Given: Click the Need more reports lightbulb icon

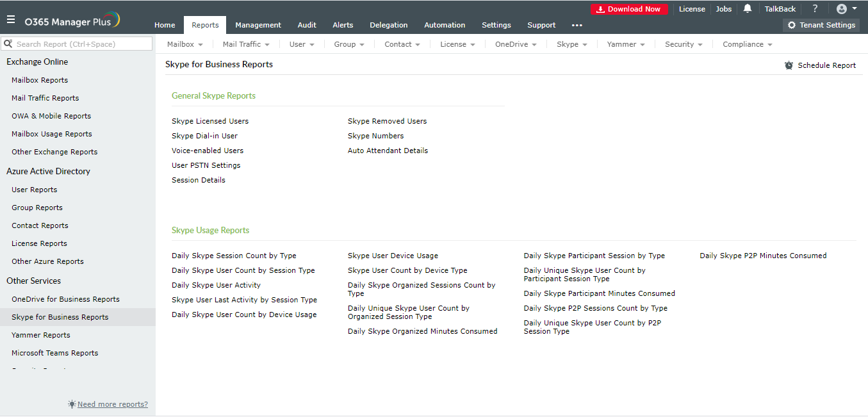Looking at the screenshot, I should [72, 404].
